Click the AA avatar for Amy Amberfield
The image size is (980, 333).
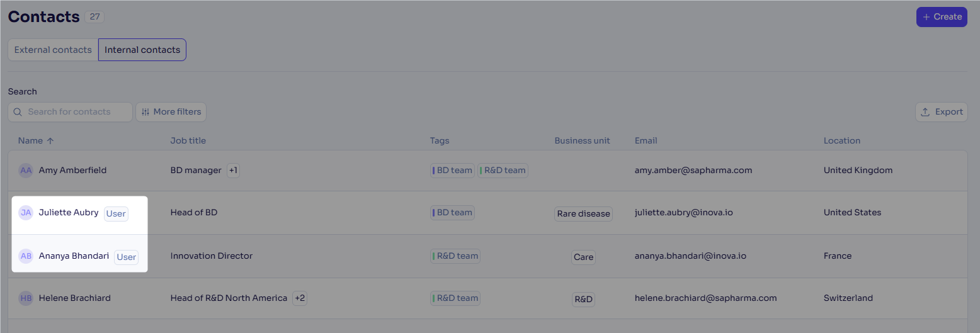(26, 170)
